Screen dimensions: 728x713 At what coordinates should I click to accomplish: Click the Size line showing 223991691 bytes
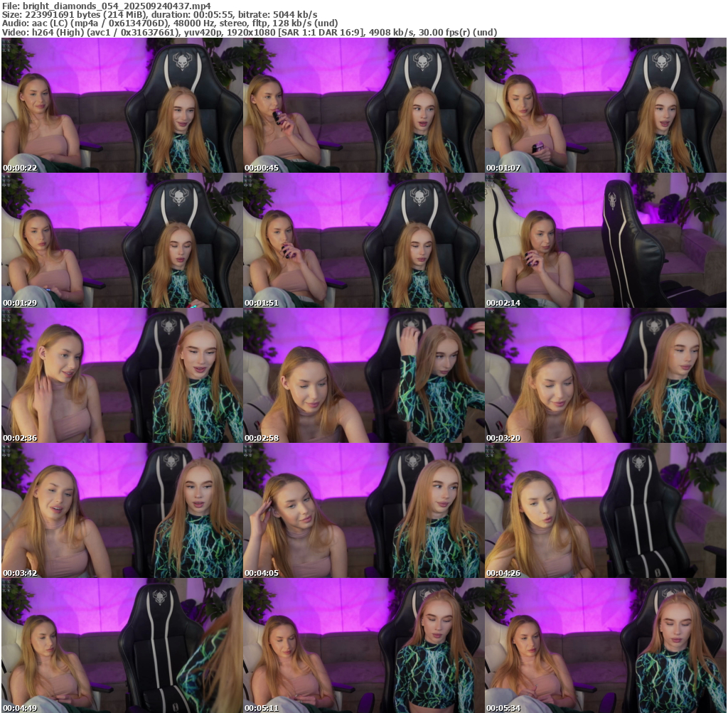[160, 15]
